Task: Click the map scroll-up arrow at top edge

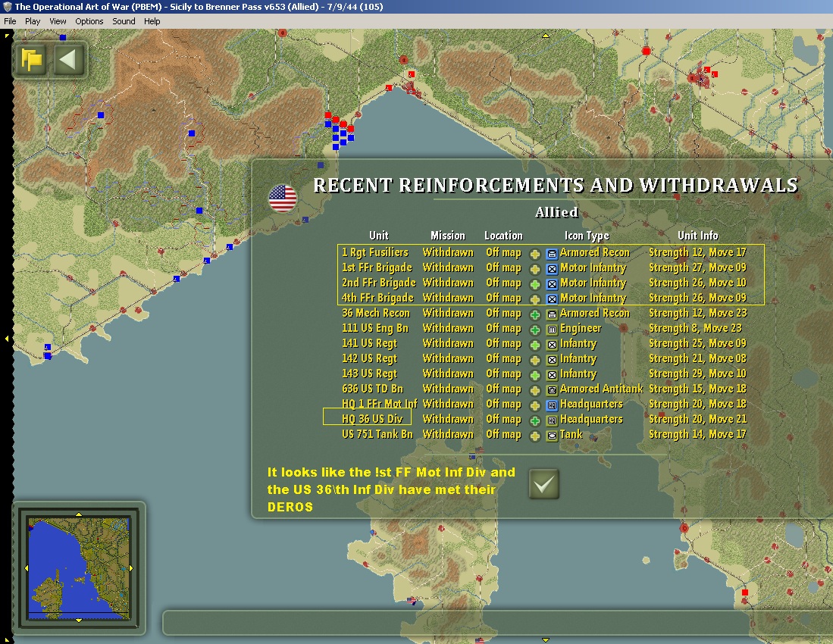Action: [x=545, y=36]
